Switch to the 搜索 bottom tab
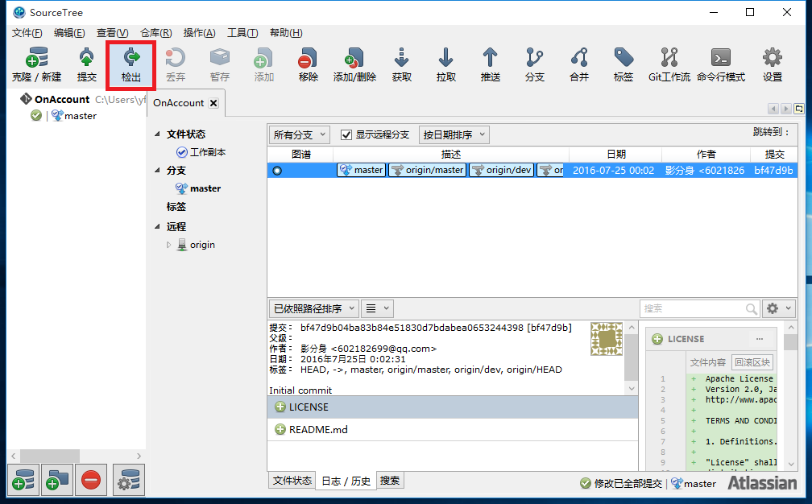The image size is (812, 504). (x=390, y=481)
